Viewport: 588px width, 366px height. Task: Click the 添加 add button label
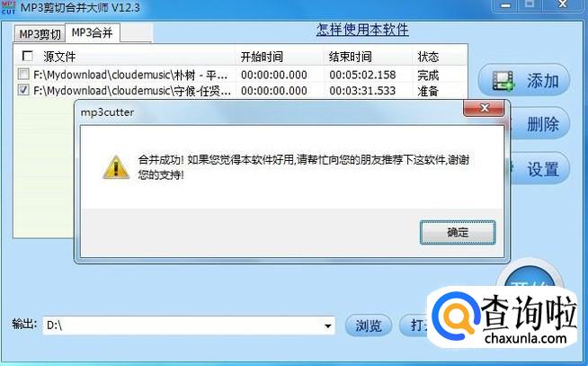(x=543, y=81)
